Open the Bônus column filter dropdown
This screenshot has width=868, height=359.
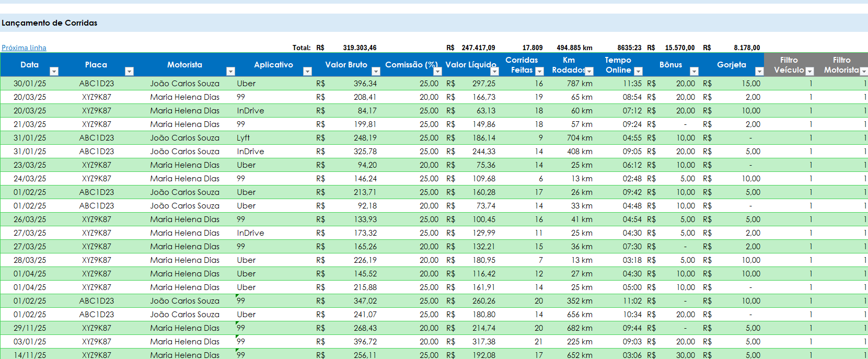pos(694,71)
